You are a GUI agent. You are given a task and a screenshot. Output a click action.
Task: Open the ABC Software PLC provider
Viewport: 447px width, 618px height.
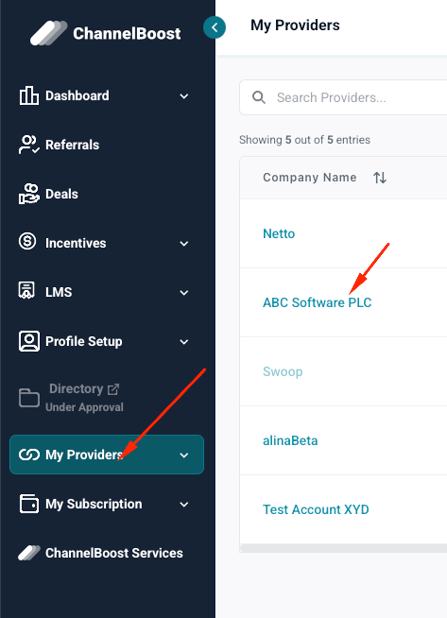317,302
